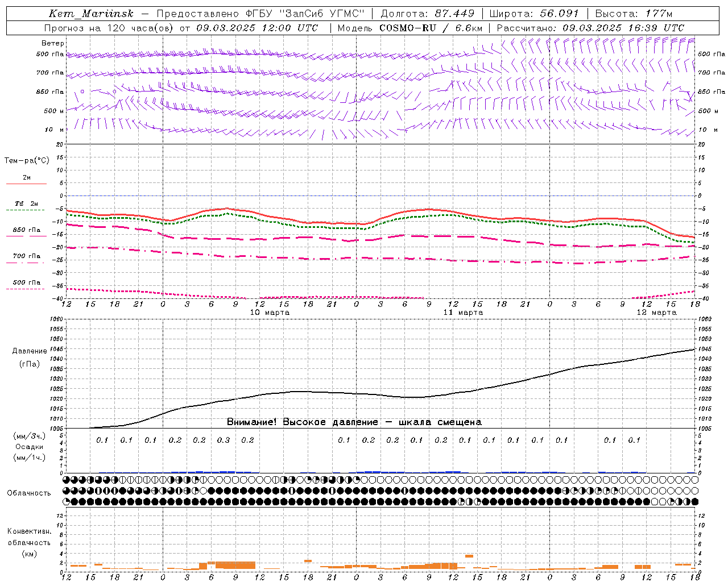
Task: Click the date label 12 марта
Action: point(656,313)
